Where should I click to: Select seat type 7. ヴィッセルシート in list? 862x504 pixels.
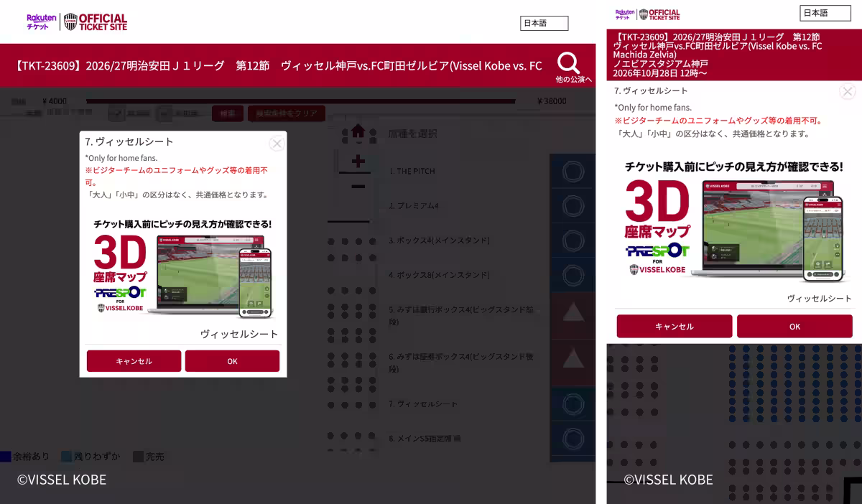pyautogui.click(x=423, y=403)
